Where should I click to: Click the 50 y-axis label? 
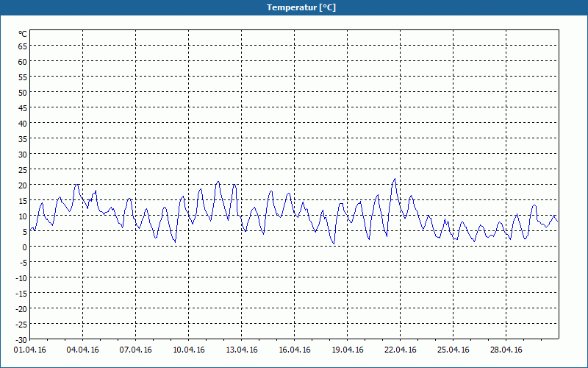(23, 93)
